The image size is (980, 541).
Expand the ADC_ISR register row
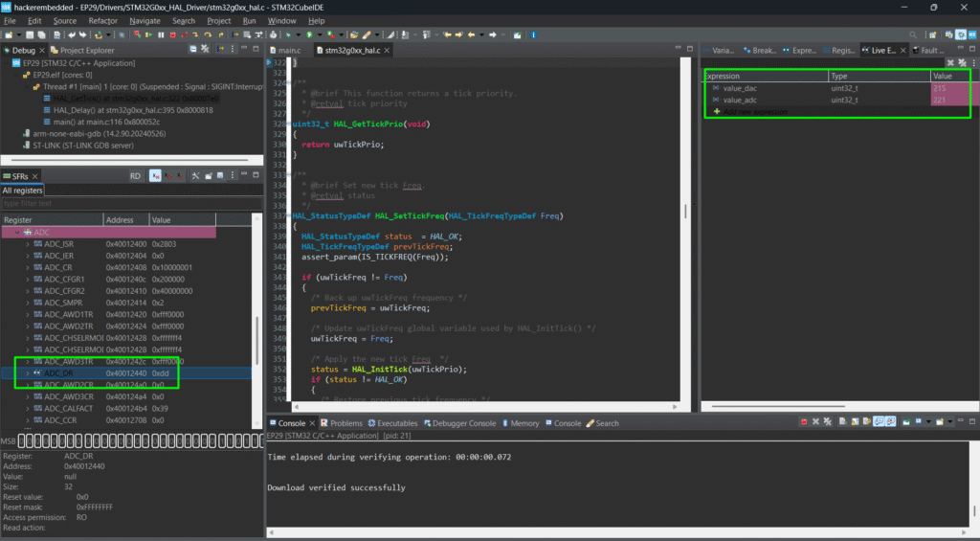(27, 244)
